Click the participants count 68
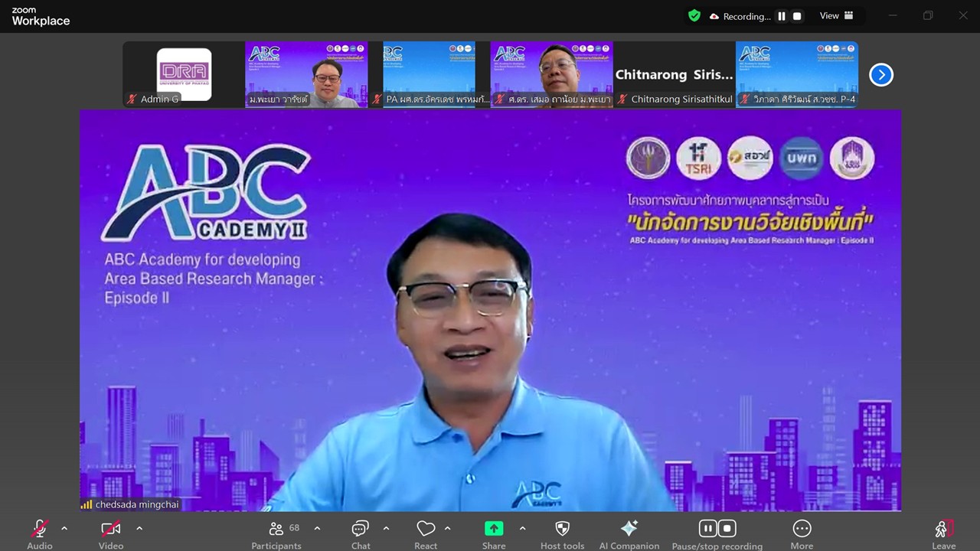980x551 pixels. pyautogui.click(x=295, y=528)
